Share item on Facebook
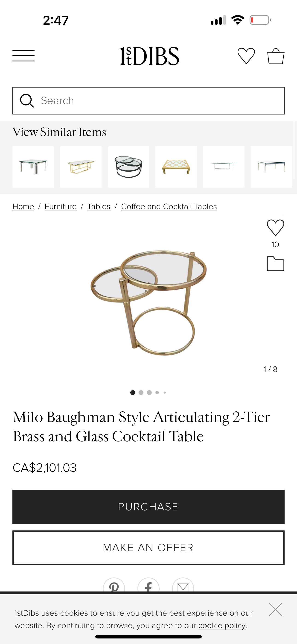The width and height of the screenshot is (297, 644). pyautogui.click(x=148, y=586)
